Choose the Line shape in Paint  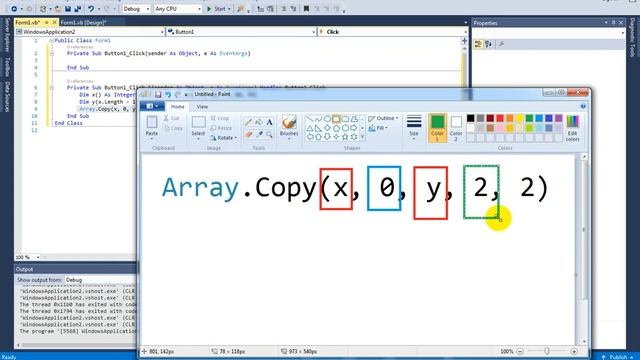click(309, 119)
